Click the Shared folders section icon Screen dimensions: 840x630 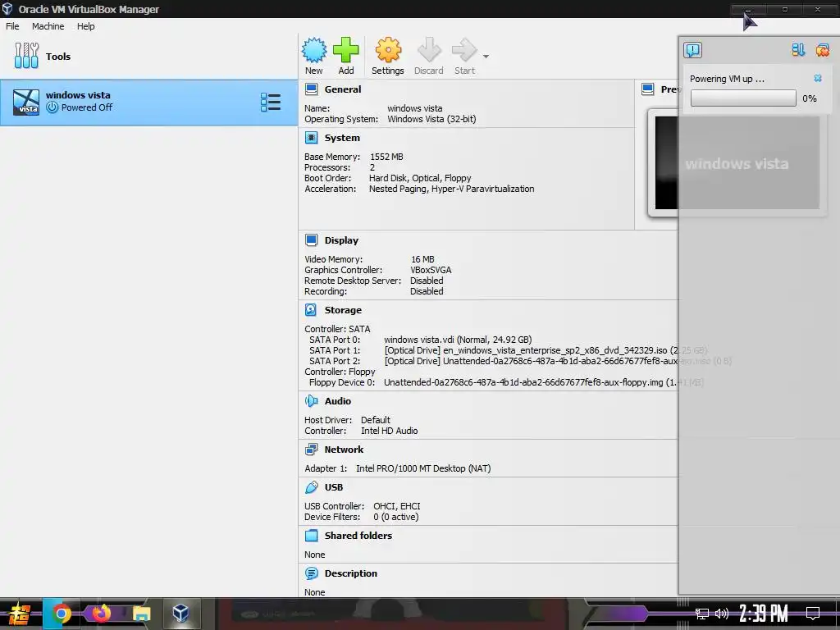[311, 535]
